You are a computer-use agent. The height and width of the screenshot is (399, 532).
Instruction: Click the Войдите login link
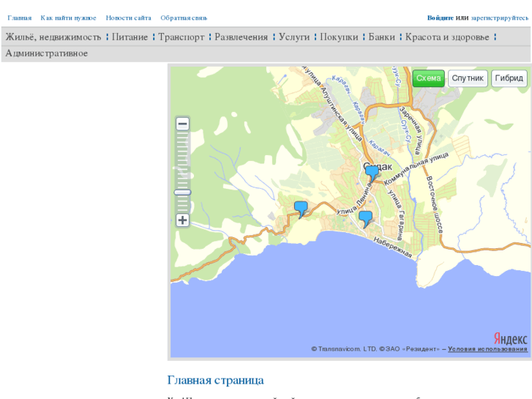point(440,18)
